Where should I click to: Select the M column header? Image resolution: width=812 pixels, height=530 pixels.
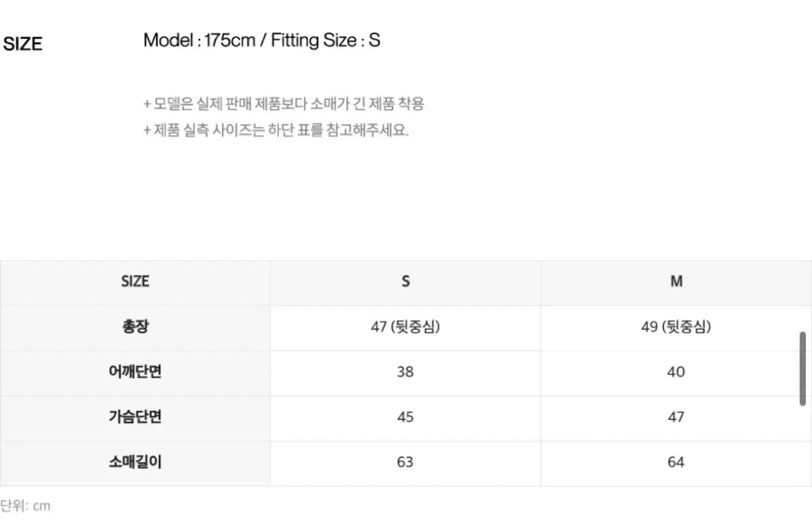coord(676,282)
